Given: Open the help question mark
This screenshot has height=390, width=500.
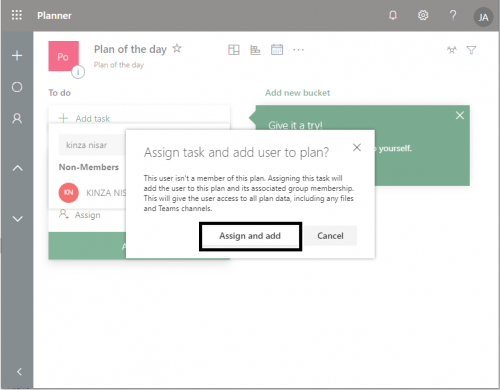Looking at the screenshot, I should coord(453,15).
